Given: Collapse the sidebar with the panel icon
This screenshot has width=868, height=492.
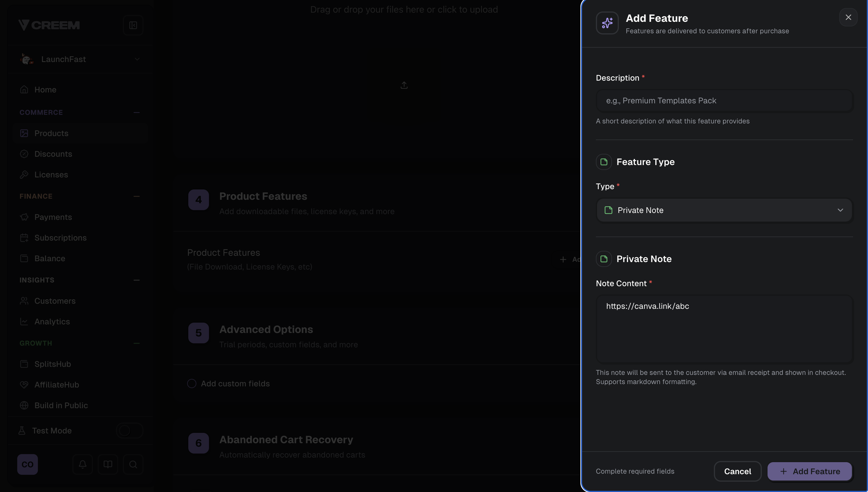Looking at the screenshot, I should (133, 25).
